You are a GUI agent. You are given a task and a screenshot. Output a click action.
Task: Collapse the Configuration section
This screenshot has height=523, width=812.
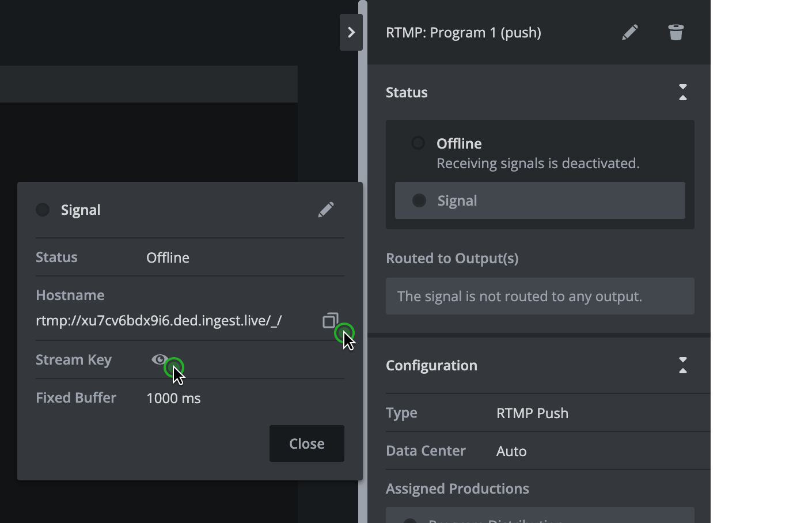(x=683, y=365)
